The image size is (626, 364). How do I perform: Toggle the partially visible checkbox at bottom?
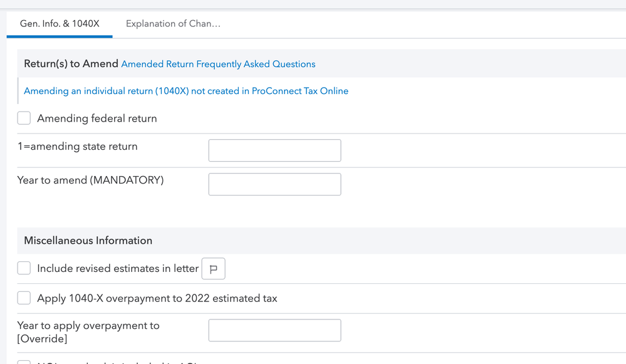(24, 361)
